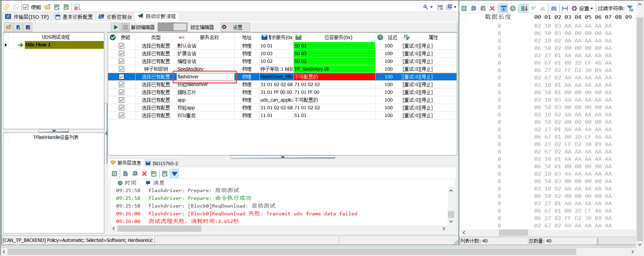Click the grey disconnect link icon

pos(16,7)
